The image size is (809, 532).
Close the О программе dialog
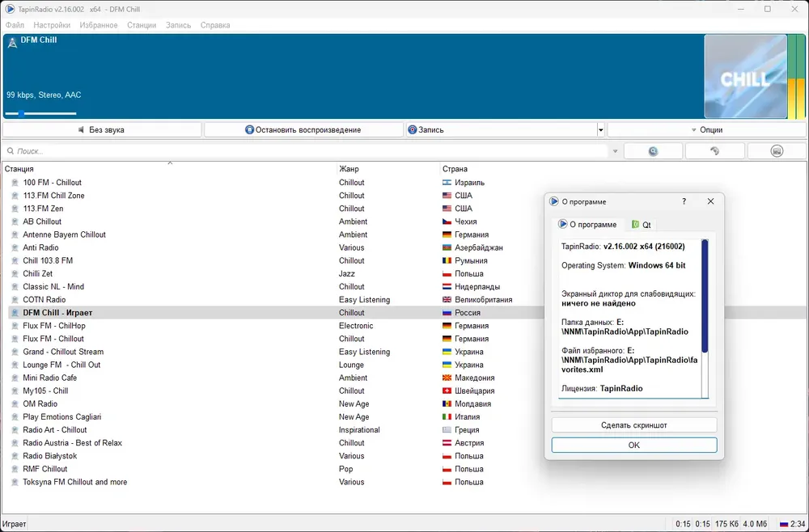coord(710,201)
